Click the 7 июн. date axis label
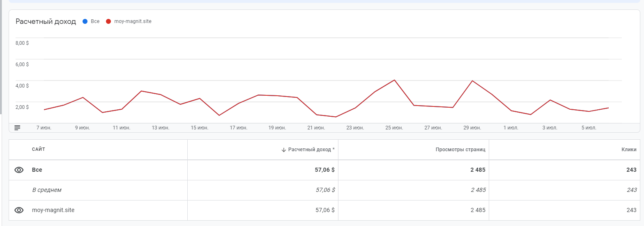Screen dimensions: 644x226 point(44,128)
